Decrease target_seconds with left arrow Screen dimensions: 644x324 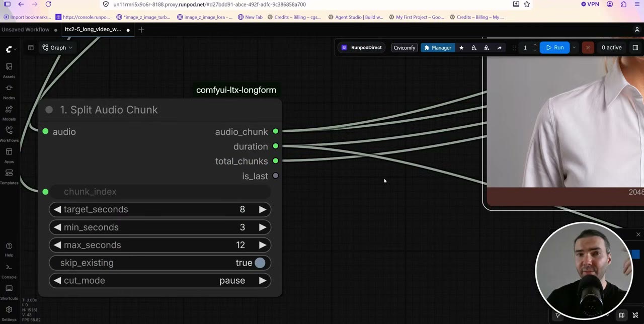tap(57, 209)
